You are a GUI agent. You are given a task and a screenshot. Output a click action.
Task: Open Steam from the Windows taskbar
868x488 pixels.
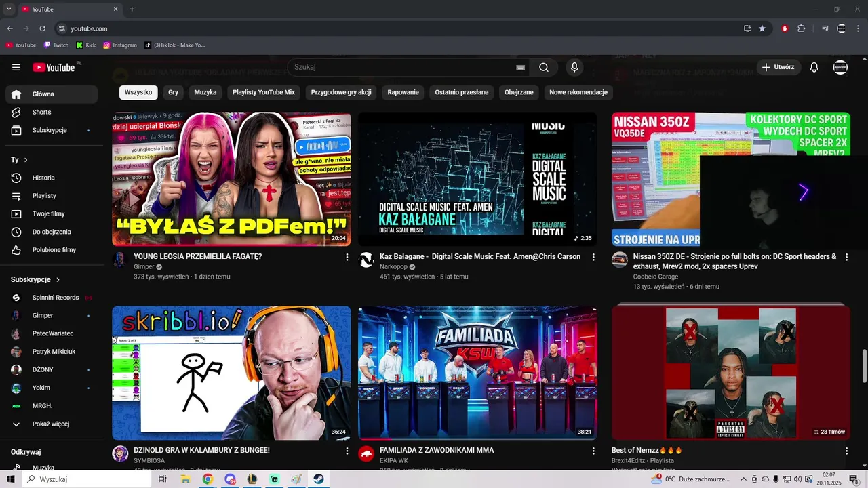(319, 479)
